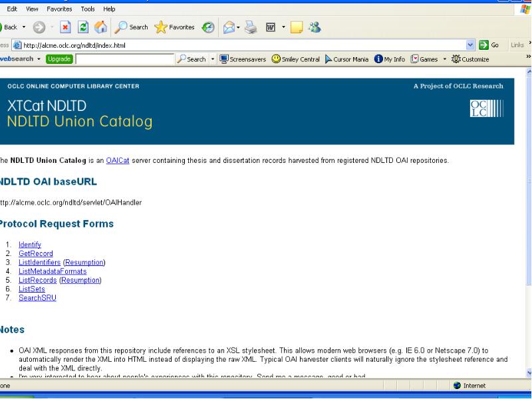Image resolution: width=532 pixels, height=399 pixels.
Task: Click the Forward arrow icon
Action: pos(39,27)
